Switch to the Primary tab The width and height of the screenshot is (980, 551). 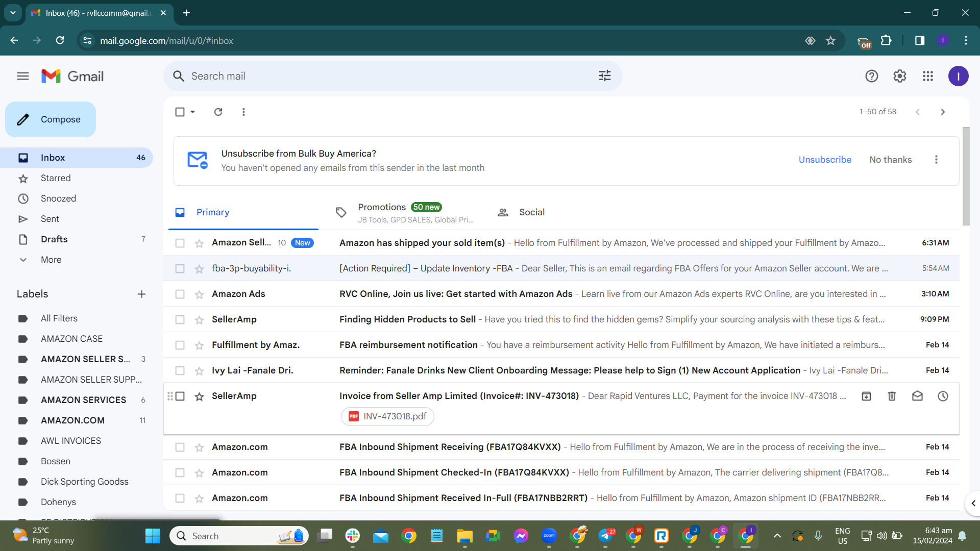pos(243,212)
